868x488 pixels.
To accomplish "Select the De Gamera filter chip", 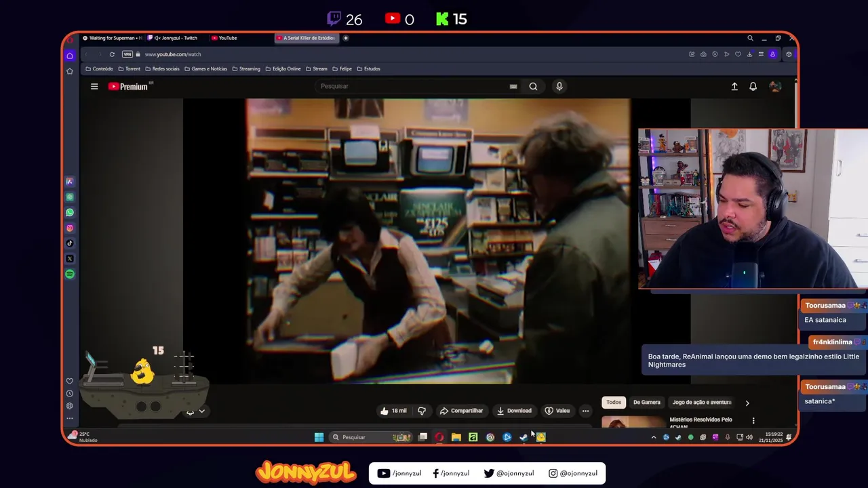I will click(646, 403).
